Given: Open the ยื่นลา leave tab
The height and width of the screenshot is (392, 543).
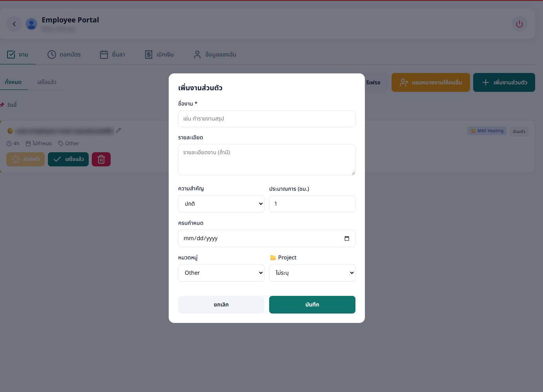Looking at the screenshot, I should click(113, 55).
